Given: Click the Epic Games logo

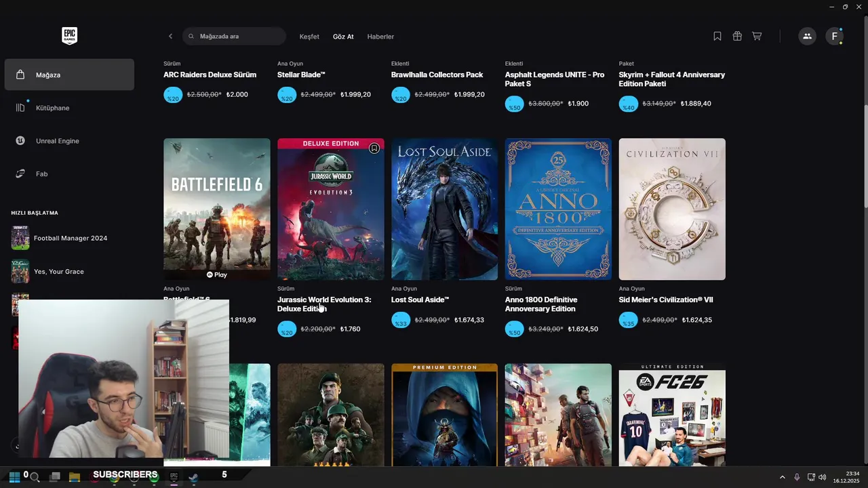Looking at the screenshot, I should 69,36.
